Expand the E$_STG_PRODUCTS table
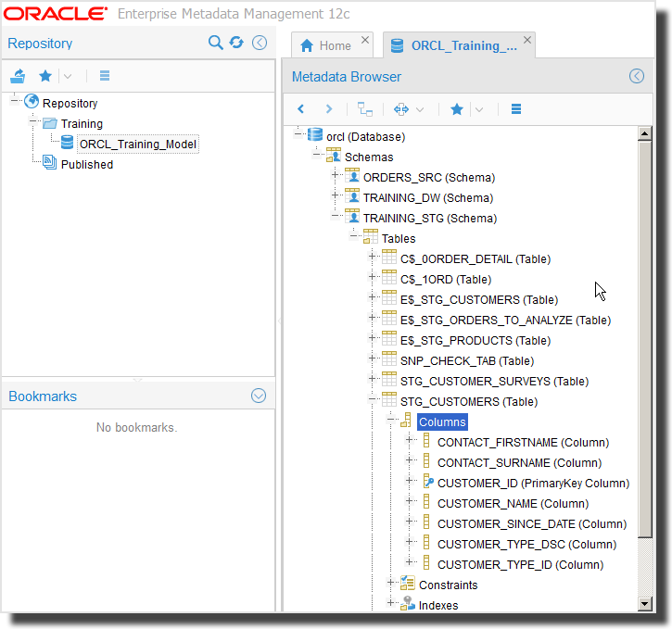 [372, 338]
